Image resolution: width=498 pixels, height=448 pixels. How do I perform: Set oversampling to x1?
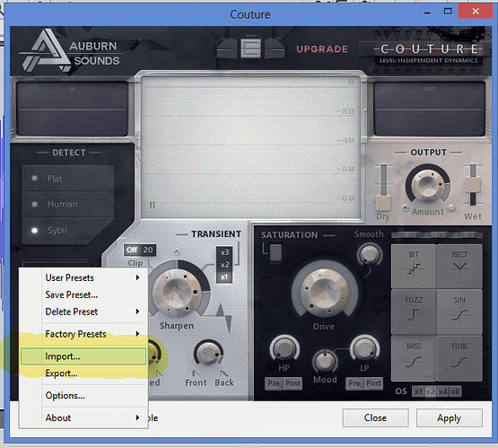418,391
